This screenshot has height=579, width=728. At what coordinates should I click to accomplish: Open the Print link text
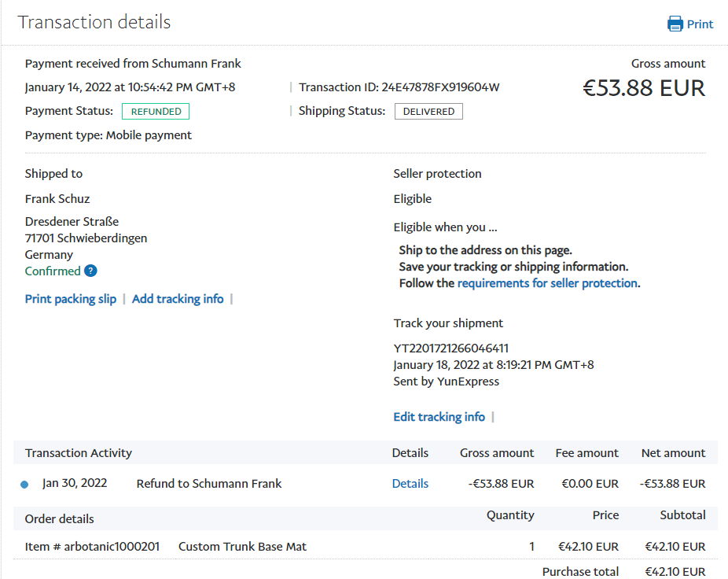tap(700, 24)
